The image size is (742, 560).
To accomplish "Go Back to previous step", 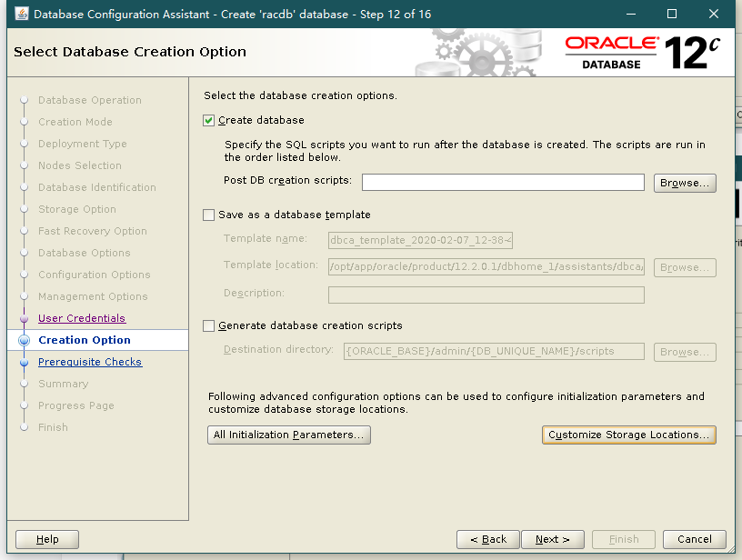I will point(488,540).
